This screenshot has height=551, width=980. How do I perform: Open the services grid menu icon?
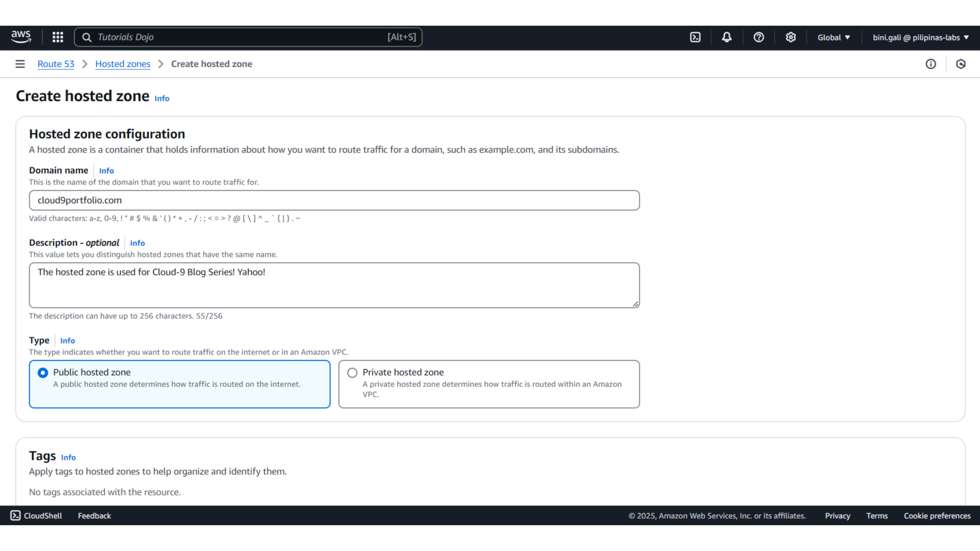[x=58, y=37]
